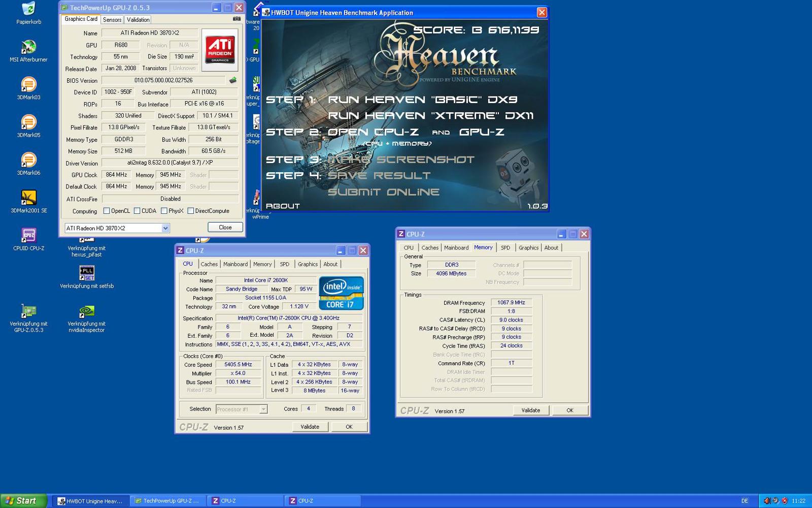Click the Intel Core i7 logo in CPU-Z

coord(341,293)
